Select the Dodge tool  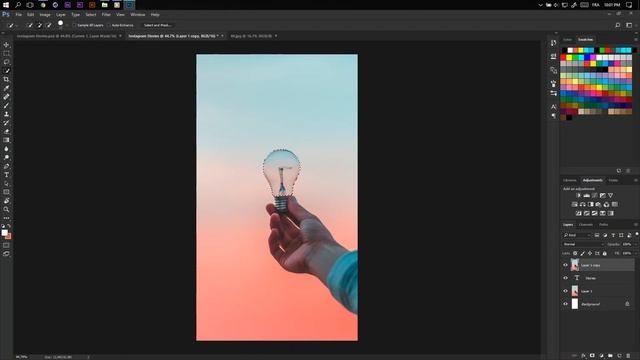(6, 157)
